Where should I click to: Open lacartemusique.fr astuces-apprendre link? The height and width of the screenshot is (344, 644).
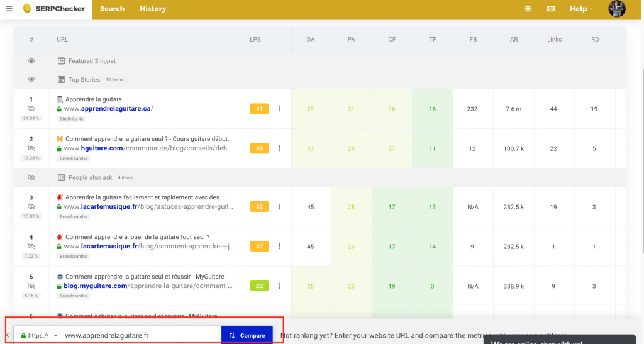[148, 206]
